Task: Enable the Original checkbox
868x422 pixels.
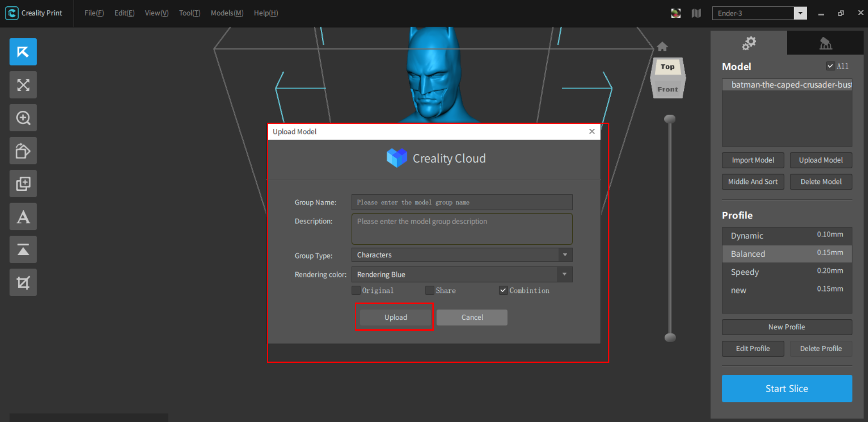Action: [x=356, y=290]
